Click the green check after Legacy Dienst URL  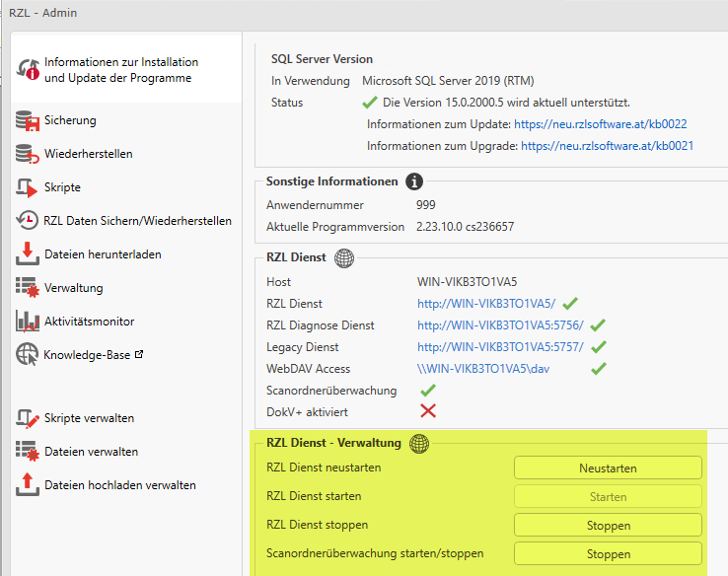pyautogui.click(x=599, y=347)
